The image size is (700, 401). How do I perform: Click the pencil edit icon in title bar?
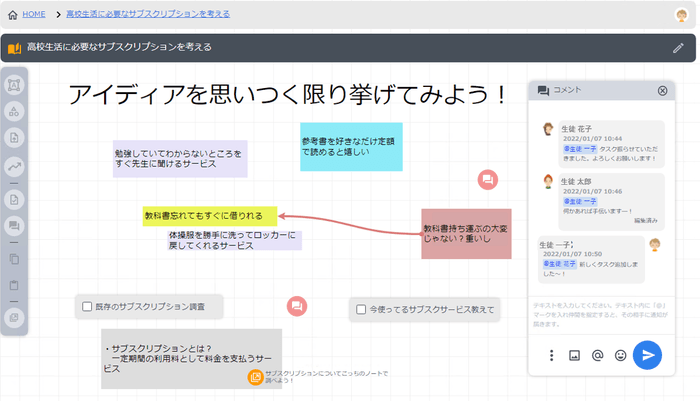(x=679, y=48)
